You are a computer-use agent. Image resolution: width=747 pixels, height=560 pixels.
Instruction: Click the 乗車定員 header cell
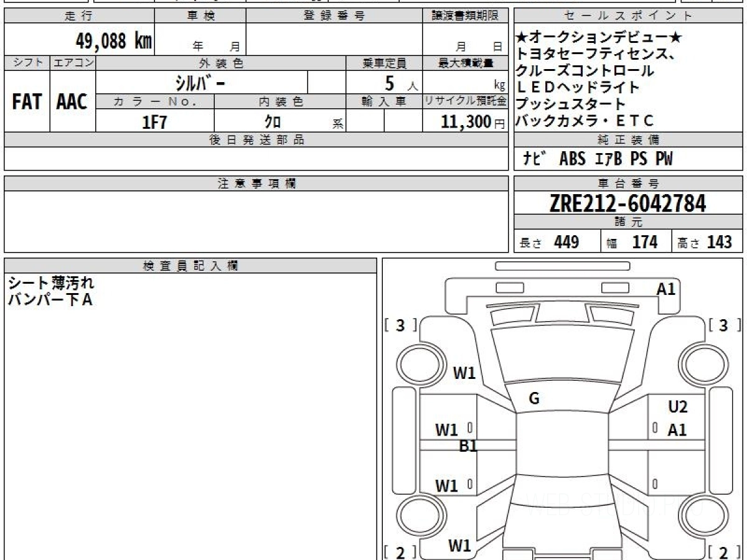(x=384, y=63)
